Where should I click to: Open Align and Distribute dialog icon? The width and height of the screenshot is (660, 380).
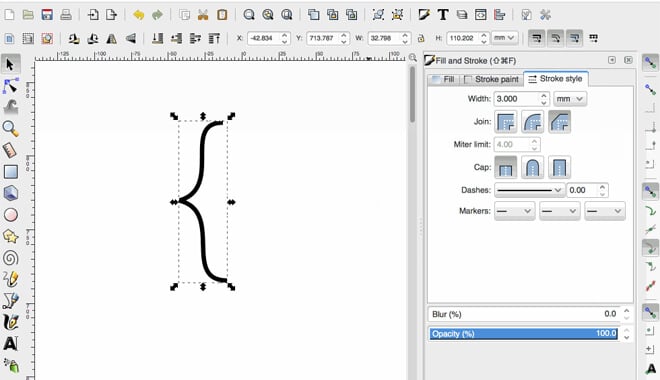500,15
